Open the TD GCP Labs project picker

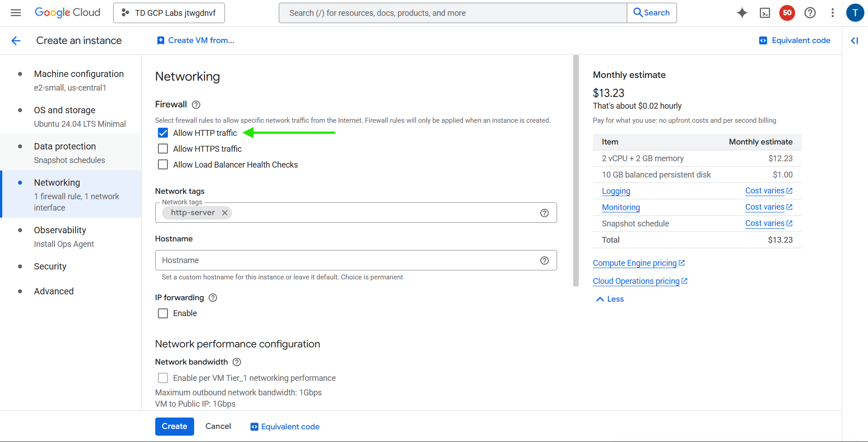(169, 13)
